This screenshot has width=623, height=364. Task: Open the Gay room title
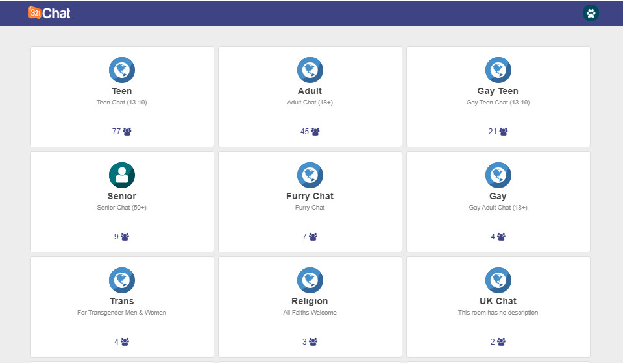498,196
